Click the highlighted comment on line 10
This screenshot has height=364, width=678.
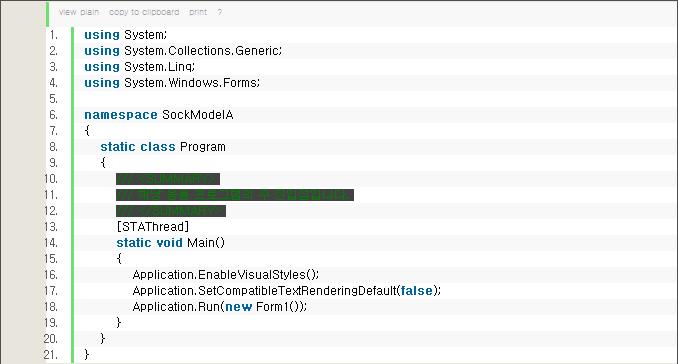(168, 179)
